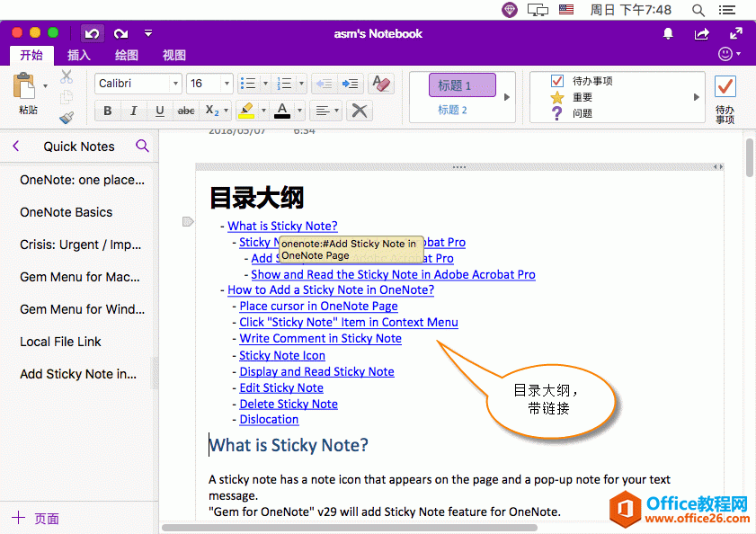Screen dimensions: 756x534
Task: Expand the heading styles gallery arrow
Action: [x=506, y=97]
